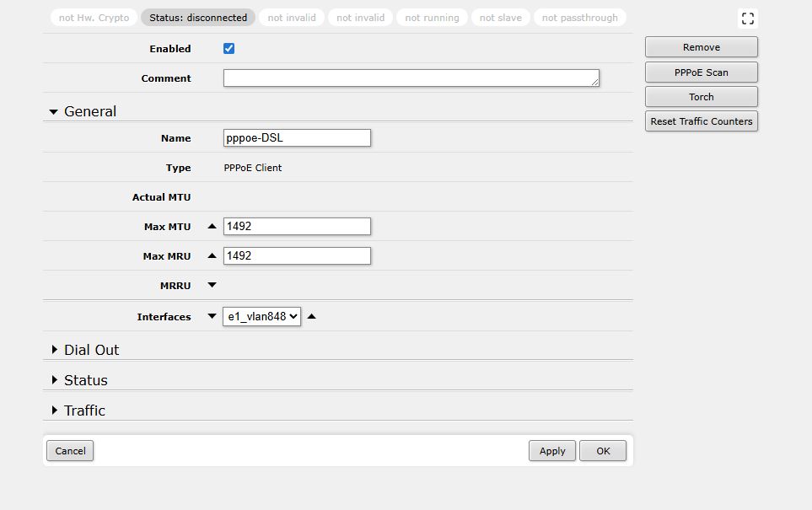Edit the Name field pppoe-DSL
The image size is (812, 510).
coord(298,137)
